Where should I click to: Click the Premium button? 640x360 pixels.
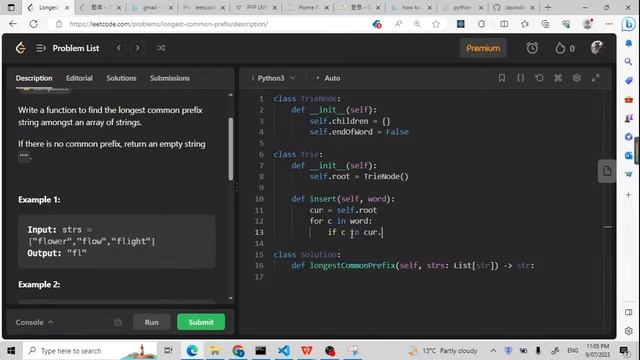(x=483, y=48)
